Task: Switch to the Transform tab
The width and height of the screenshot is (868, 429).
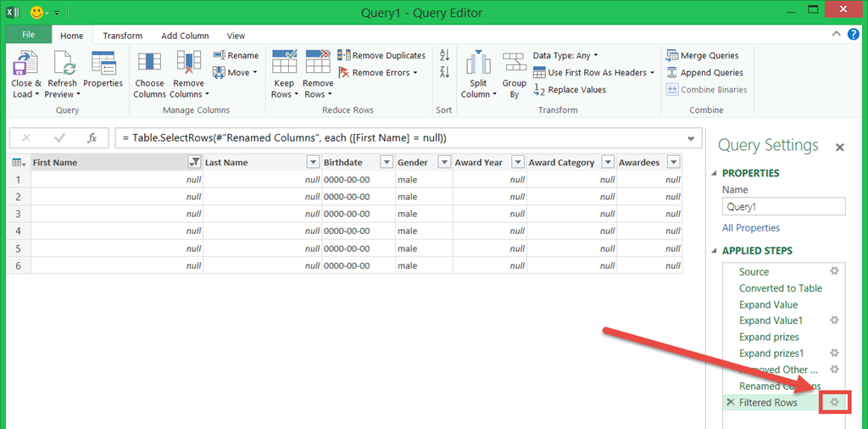Action: 123,36
